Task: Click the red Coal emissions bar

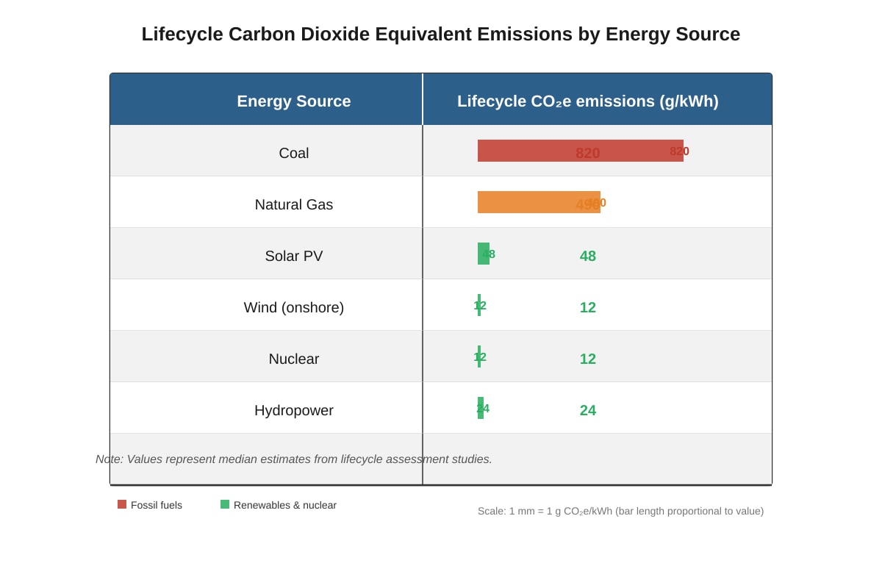Action: coord(581,151)
